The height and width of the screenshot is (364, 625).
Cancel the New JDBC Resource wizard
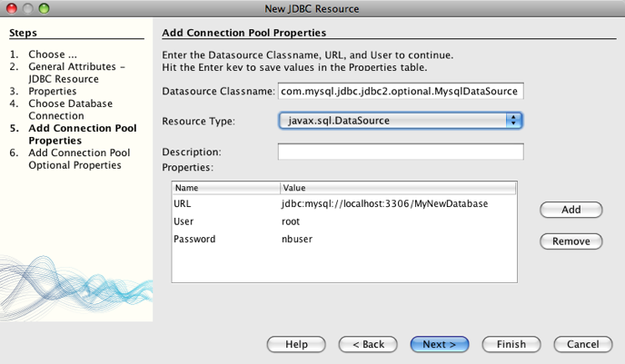pos(582,344)
